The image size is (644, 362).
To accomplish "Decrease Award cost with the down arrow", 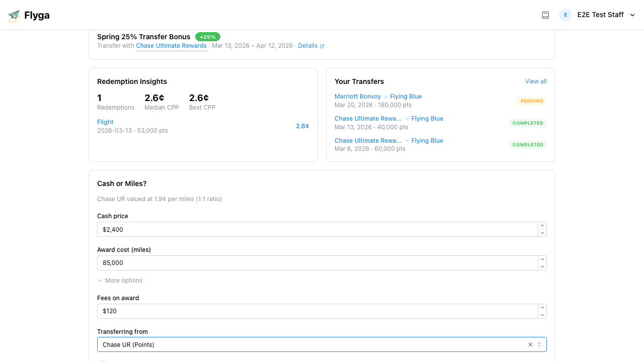I will point(542,266).
